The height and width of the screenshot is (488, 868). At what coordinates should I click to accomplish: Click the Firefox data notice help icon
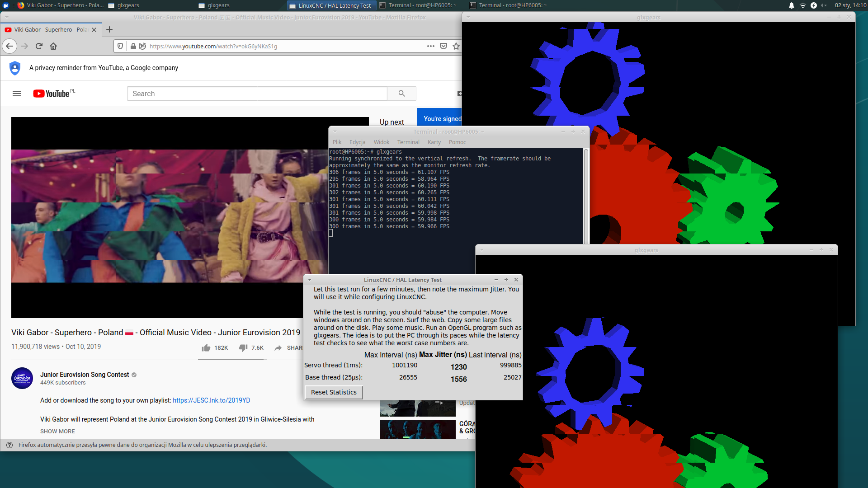9,445
